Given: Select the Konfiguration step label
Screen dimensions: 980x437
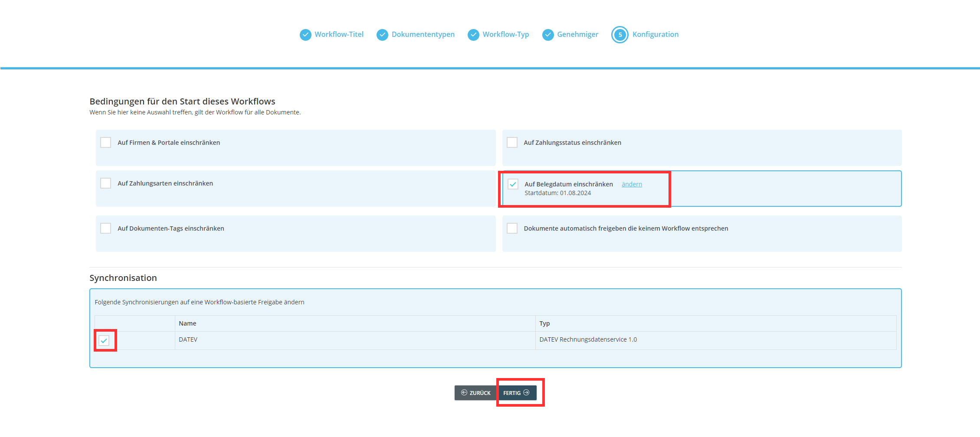Looking at the screenshot, I should (656, 34).
